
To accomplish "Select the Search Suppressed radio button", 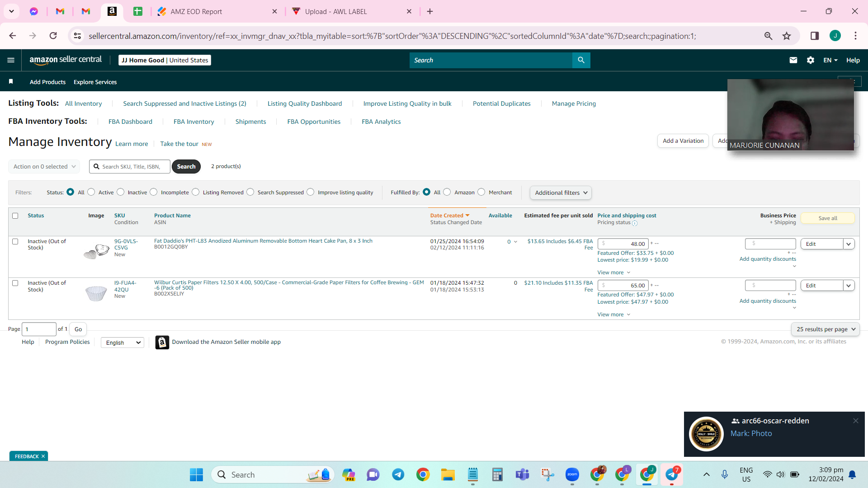I will (250, 192).
